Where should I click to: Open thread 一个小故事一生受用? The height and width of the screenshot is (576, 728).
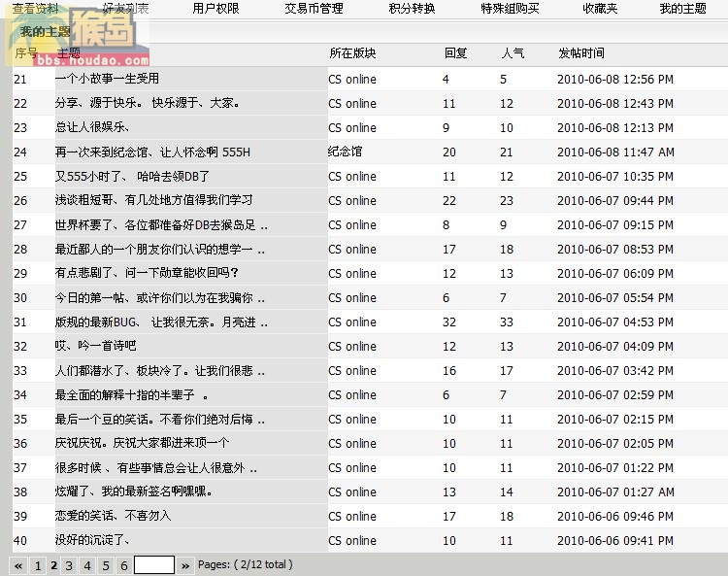107,79
